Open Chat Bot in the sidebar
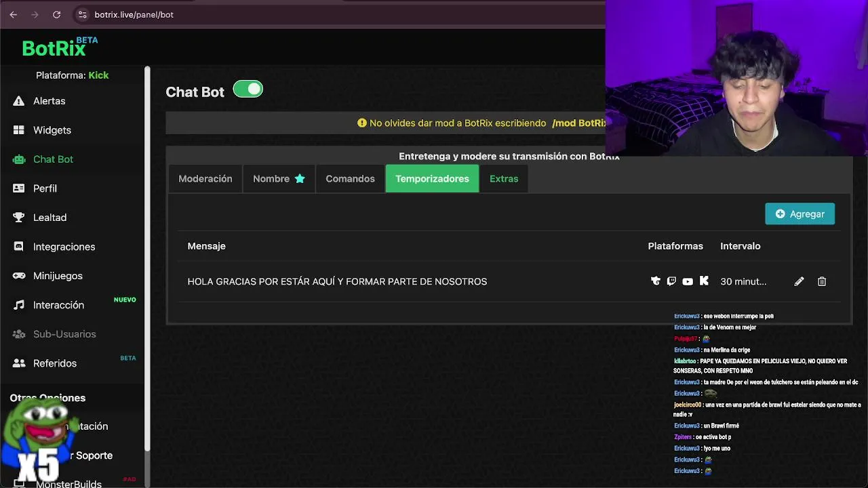 click(x=53, y=159)
